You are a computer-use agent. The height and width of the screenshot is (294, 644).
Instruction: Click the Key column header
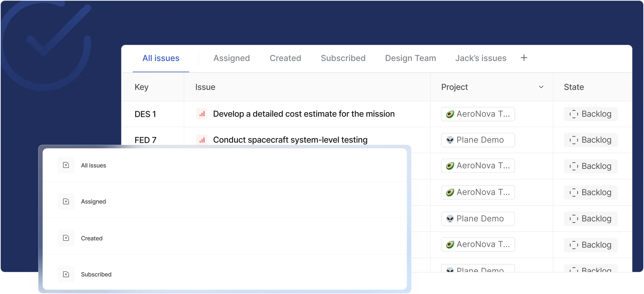pos(141,87)
